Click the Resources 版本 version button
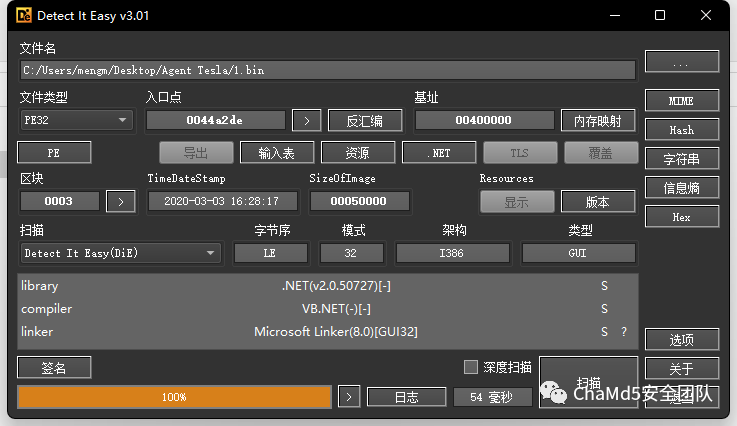Image resolution: width=737 pixels, height=426 pixels. tap(598, 202)
